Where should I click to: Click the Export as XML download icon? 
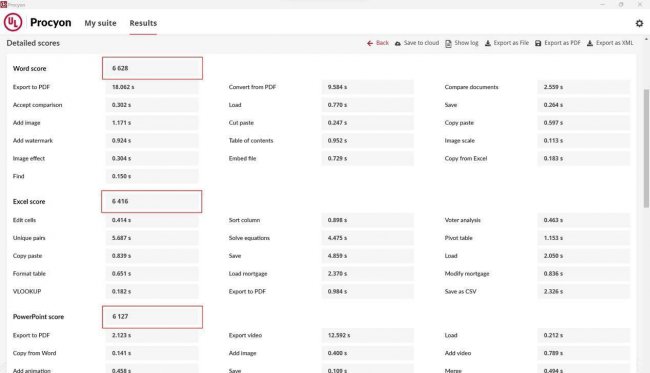click(590, 43)
